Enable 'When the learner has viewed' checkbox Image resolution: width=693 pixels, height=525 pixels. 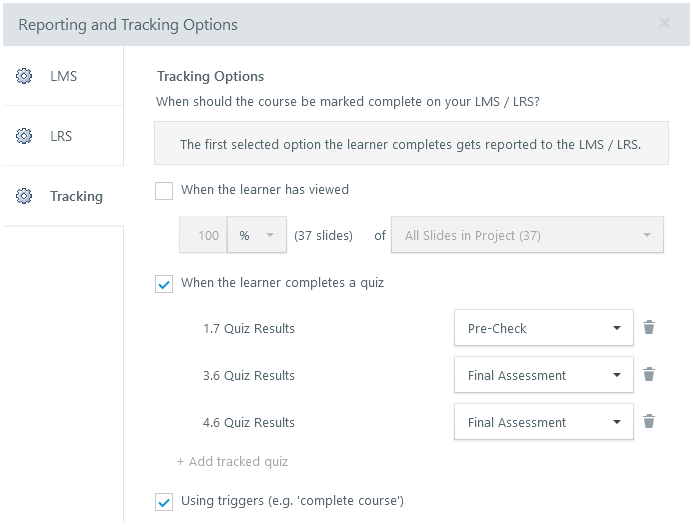(x=165, y=190)
